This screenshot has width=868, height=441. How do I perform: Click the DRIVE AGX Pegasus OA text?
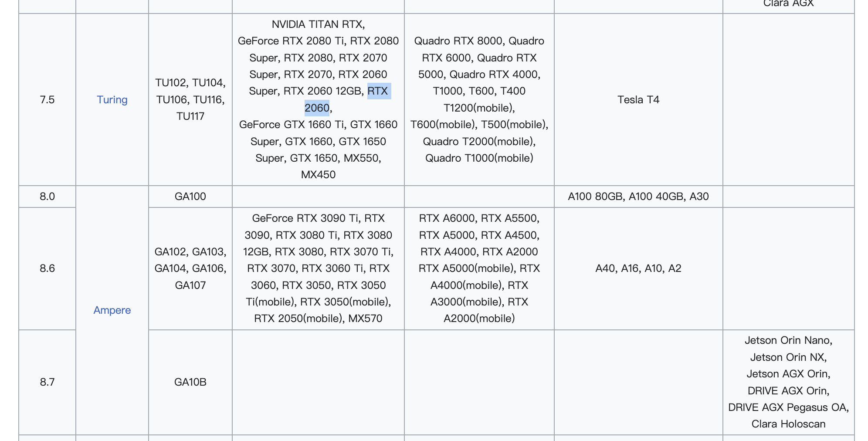coord(787,407)
